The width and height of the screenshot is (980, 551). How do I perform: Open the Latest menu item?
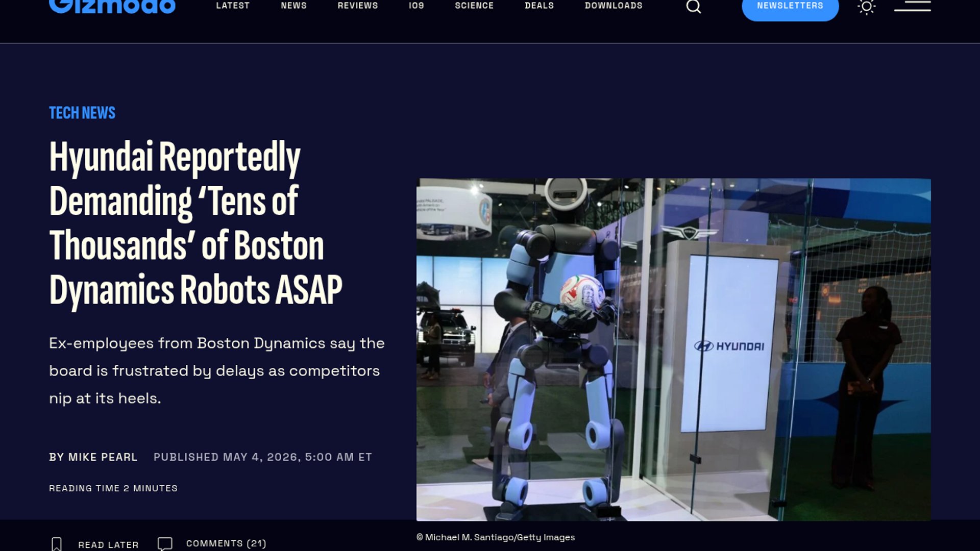tap(233, 6)
